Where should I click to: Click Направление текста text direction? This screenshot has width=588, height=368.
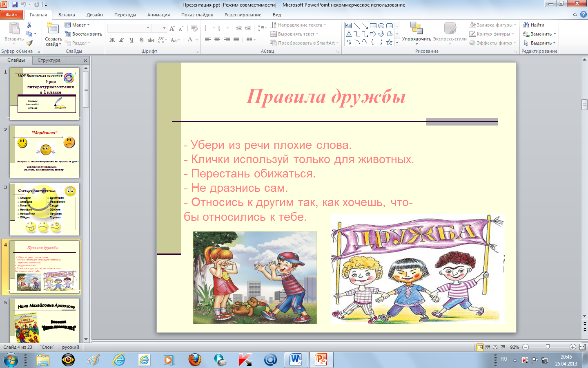tap(298, 25)
